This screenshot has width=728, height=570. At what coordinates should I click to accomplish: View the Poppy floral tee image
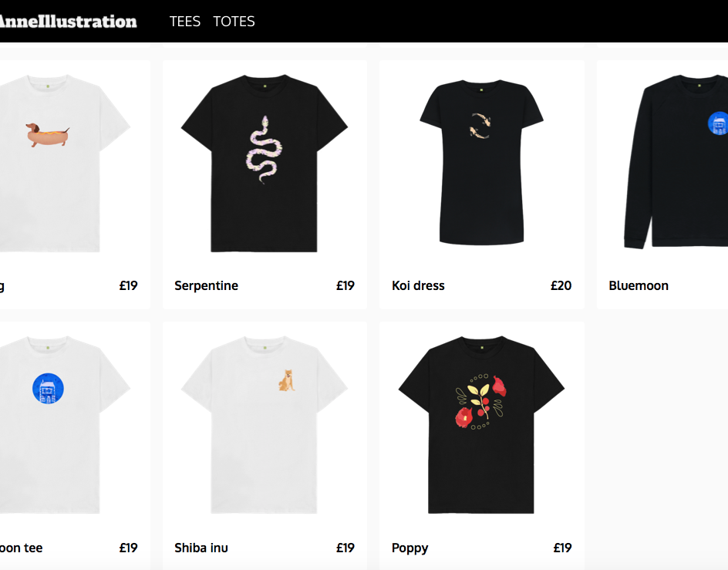[481, 424]
